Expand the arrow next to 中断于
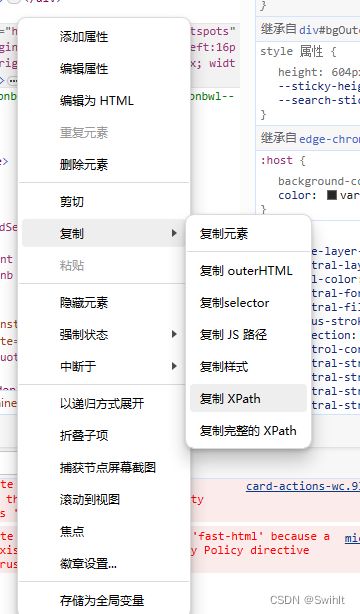Screen dimensions: 360x614 tap(174, 367)
